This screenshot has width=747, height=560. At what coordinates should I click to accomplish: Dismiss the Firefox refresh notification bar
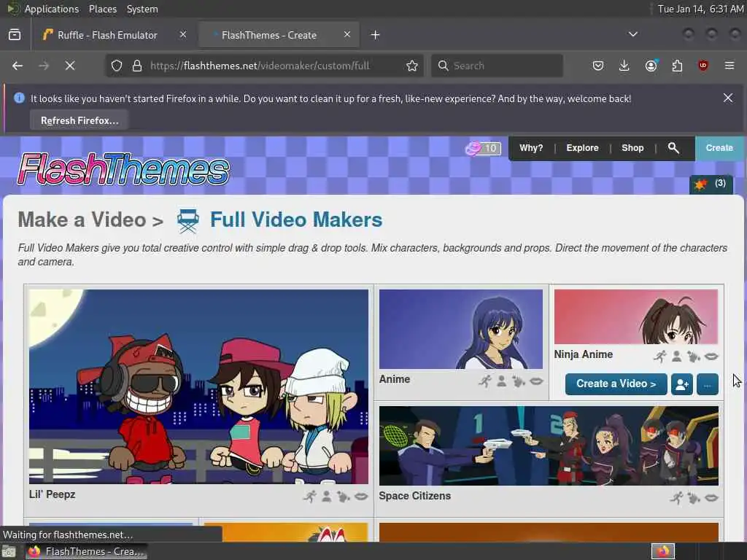pyautogui.click(x=728, y=98)
